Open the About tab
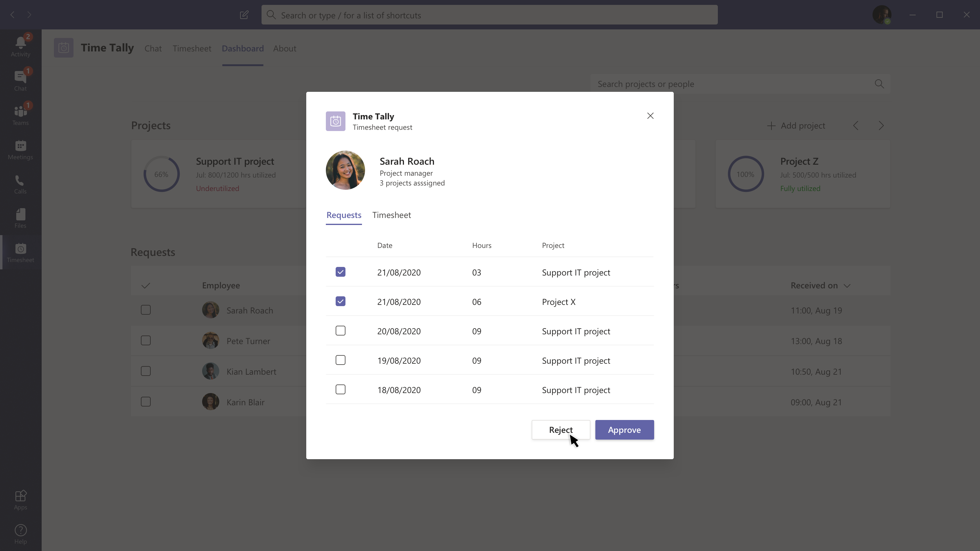 tap(285, 49)
